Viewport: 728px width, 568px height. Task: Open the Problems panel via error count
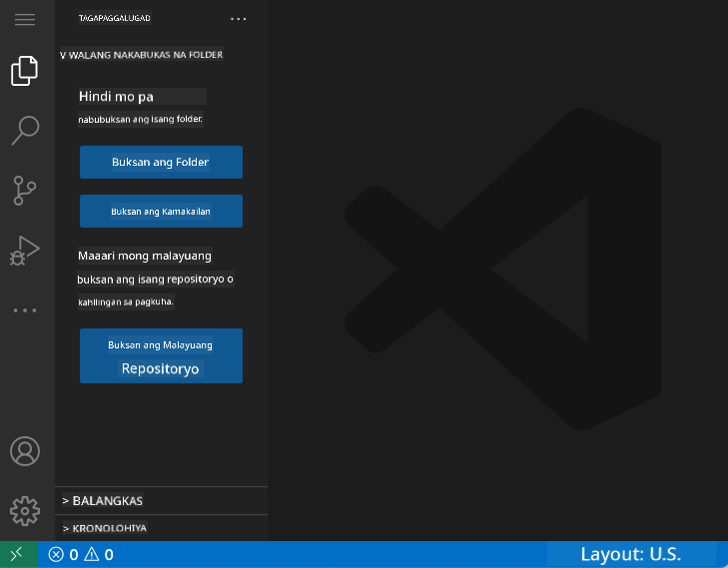point(63,555)
